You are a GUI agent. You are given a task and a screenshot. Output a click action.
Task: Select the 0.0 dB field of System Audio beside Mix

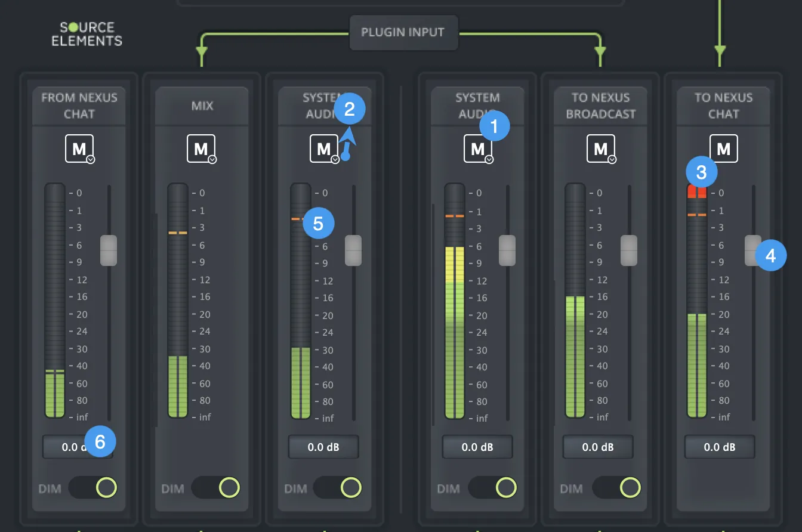click(x=323, y=447)
